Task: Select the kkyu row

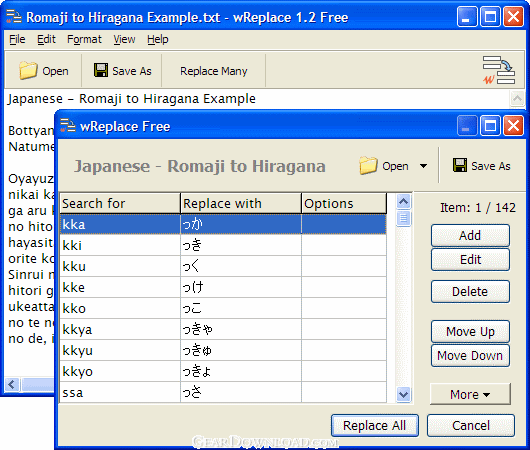Action: point(223,350)
